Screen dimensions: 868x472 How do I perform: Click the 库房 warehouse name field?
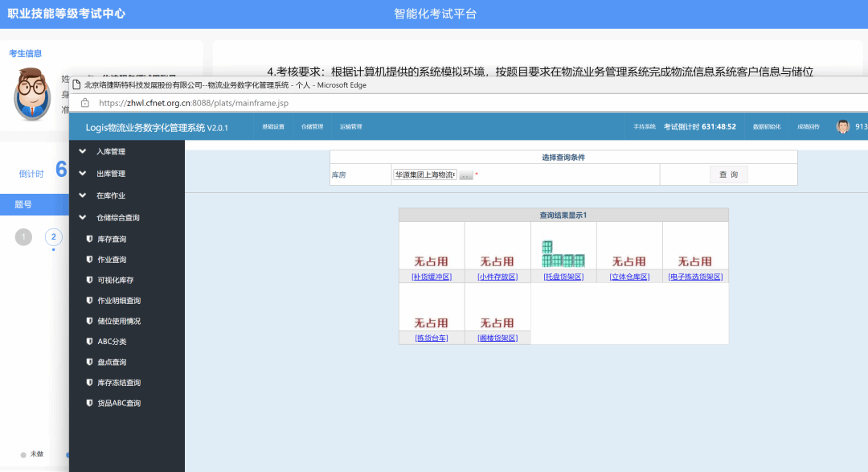[424, 174]
